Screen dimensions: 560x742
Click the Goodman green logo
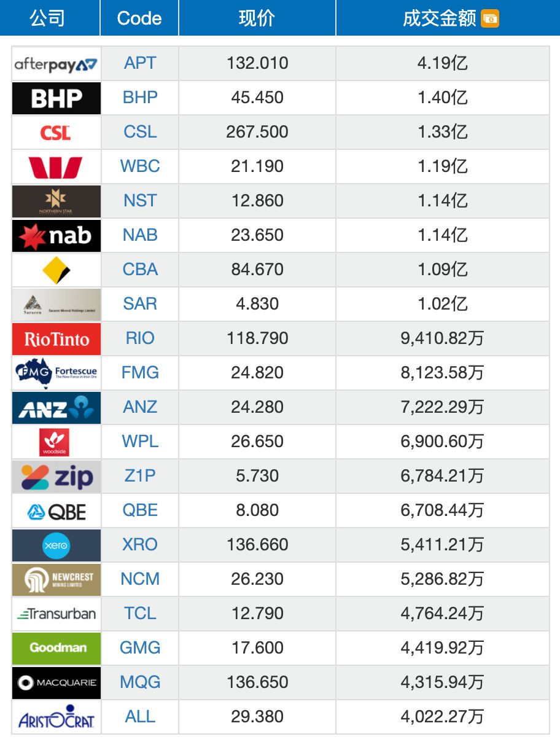point(56,648)
